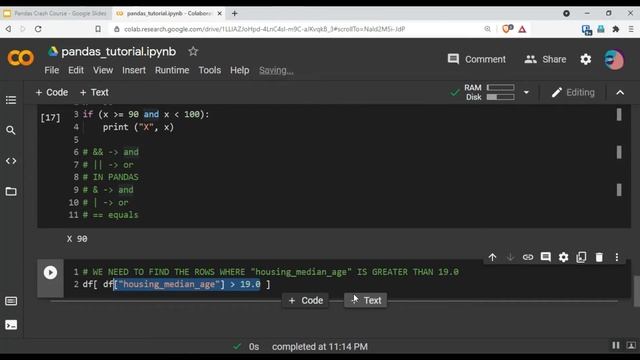Click the Saving... status link
640x360 pixels.
coord(276,70)
